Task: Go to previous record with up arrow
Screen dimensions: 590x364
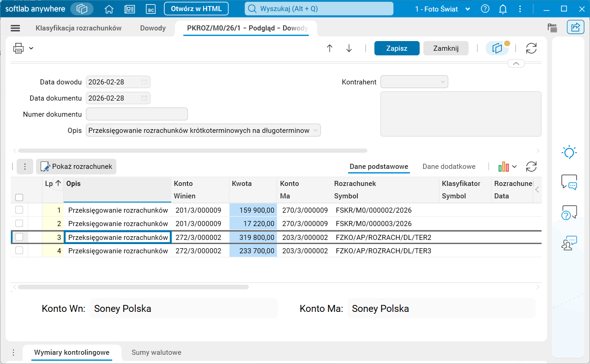Action: tap(330, 48)
